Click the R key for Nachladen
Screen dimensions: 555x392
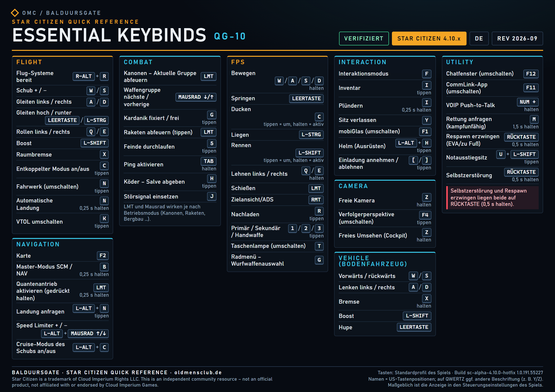[319, 211]
